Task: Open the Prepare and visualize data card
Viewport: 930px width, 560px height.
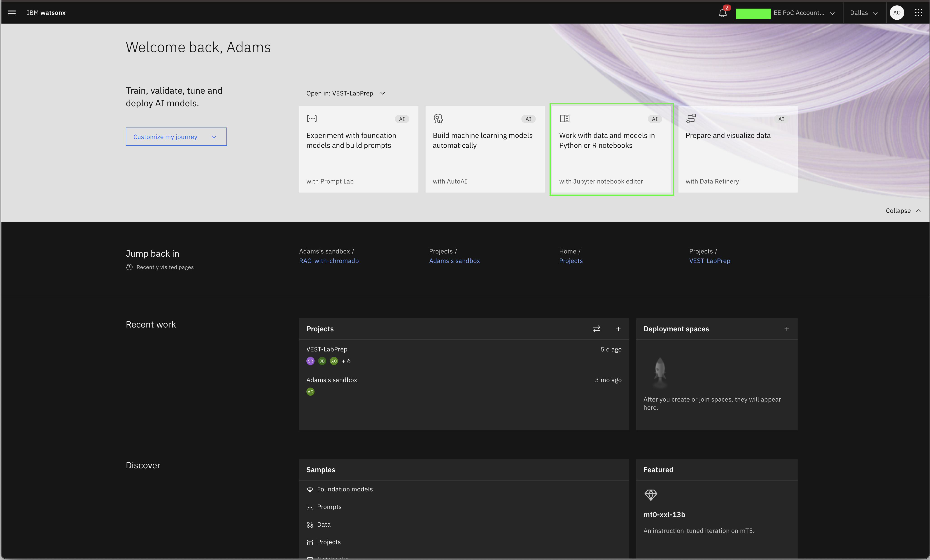Action: click(x=738, y=149)
